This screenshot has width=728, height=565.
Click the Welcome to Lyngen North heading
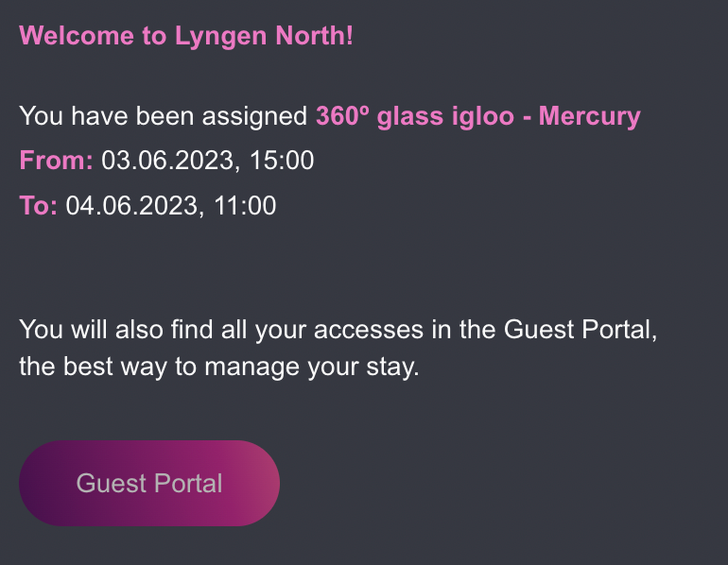(186, 36)
